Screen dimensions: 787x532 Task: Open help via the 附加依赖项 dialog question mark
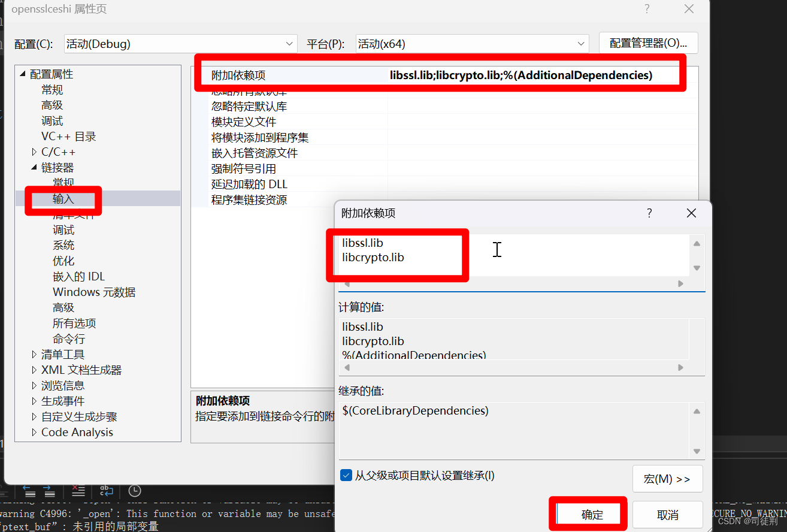pos(649,213)
